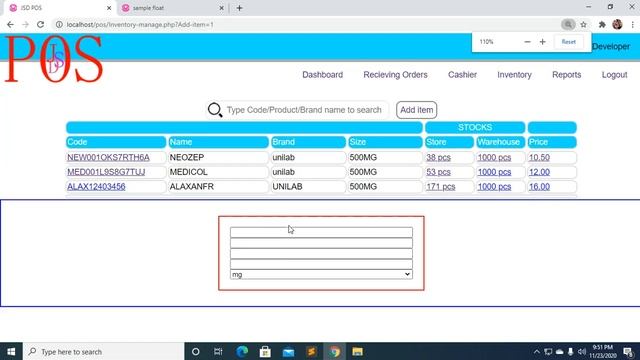Click the zoom magnifier icon in address bar
The width and height of the screenshot is (640, 360).
[568, 24]
